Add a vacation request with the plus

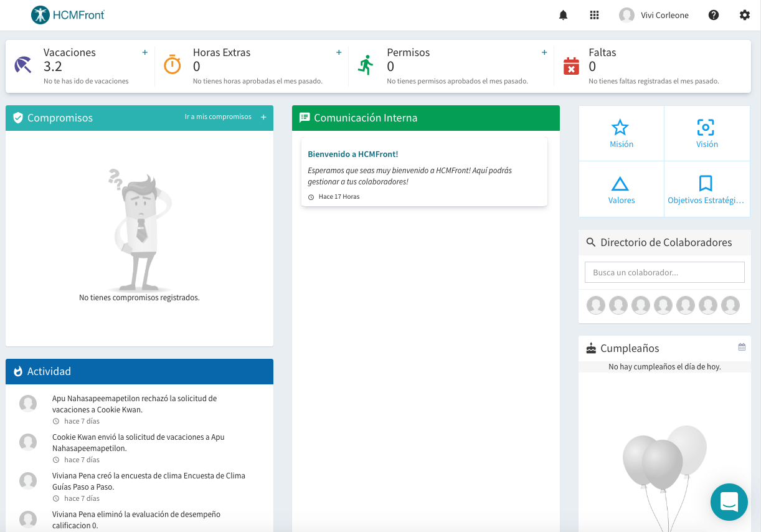pyautogui.click(x=145, y=52)
